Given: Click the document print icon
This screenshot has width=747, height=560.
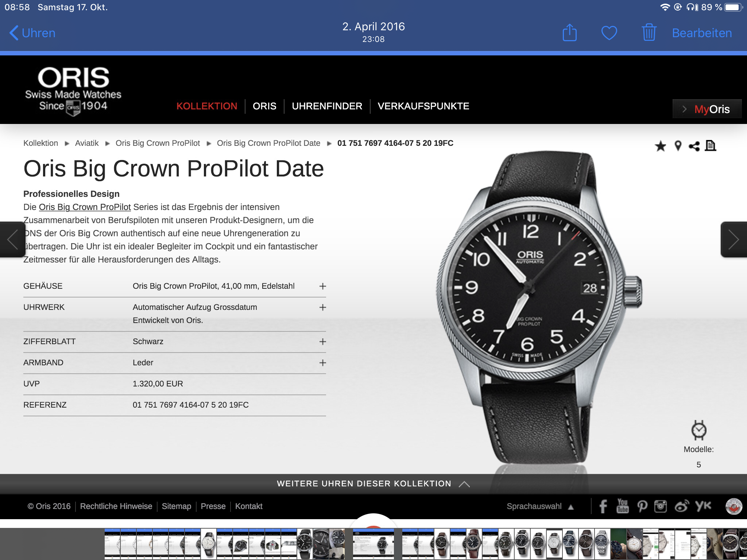Looking at the screenshot, I should click(710, 145).
